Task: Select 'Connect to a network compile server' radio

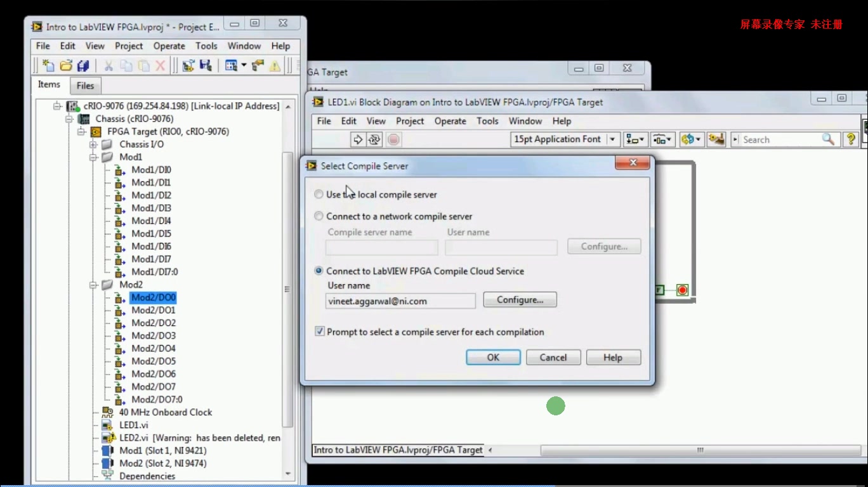Action: coord(319,216)
